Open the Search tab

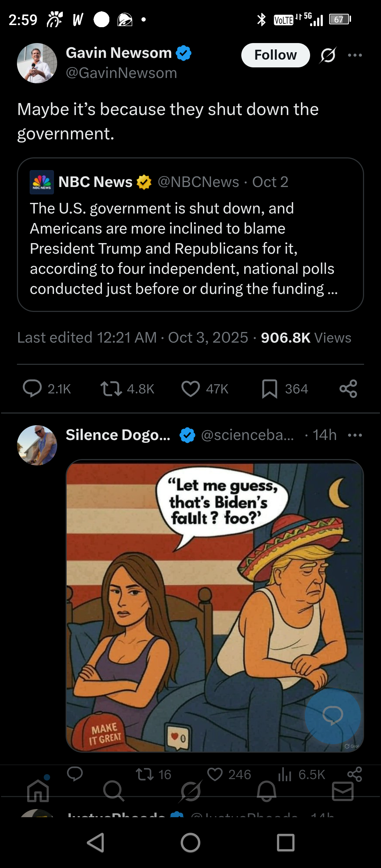(114, 791)
